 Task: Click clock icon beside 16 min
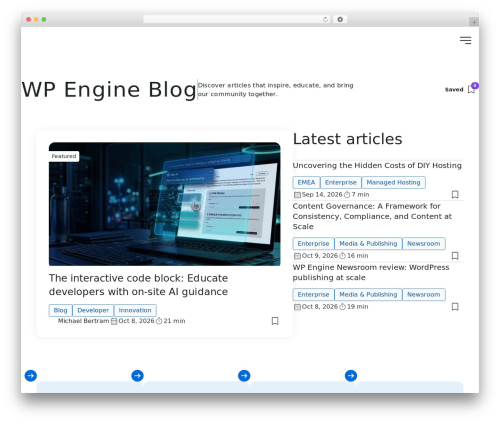click(342, 256)
